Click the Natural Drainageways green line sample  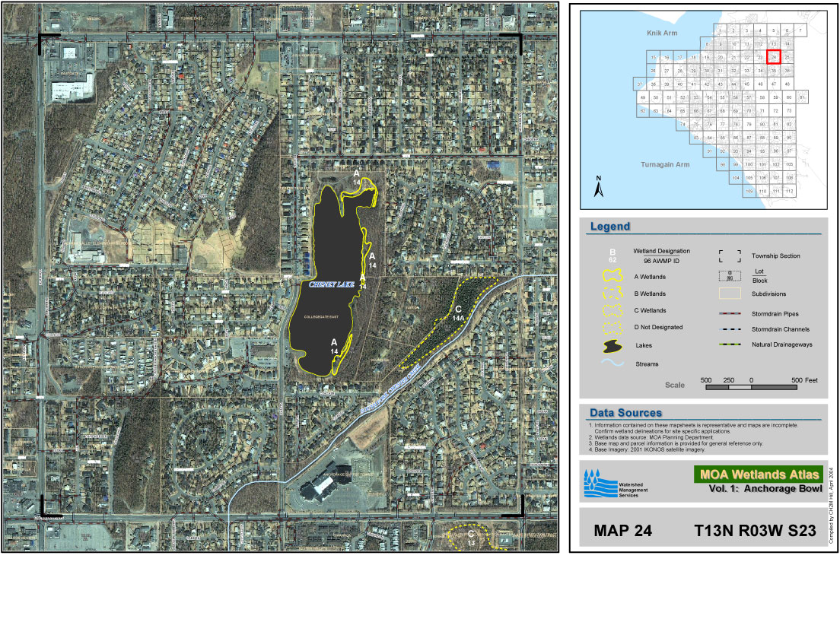[730, 344]
